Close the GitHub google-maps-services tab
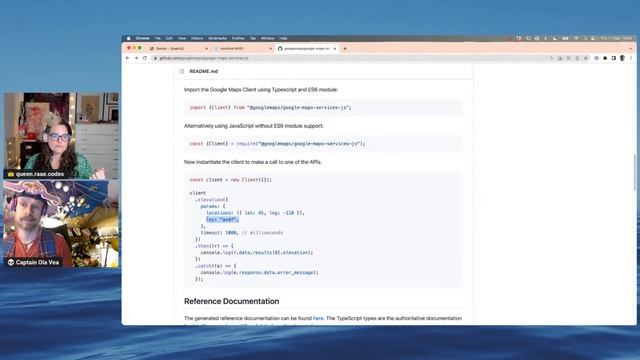The image size is (640, 360). pyautogui.click(x=335, y=49)
